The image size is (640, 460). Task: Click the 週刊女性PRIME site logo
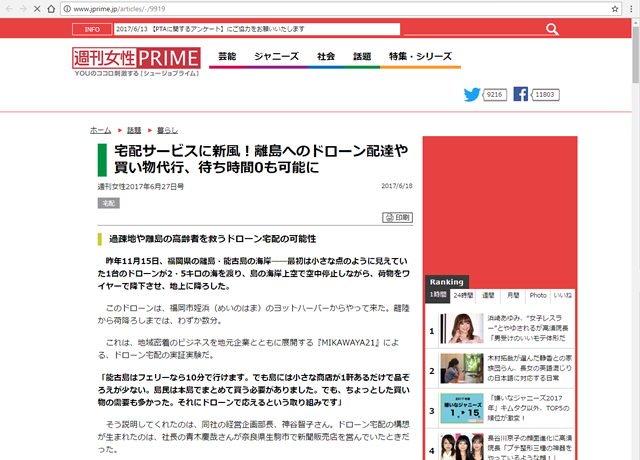pos(134,59)
